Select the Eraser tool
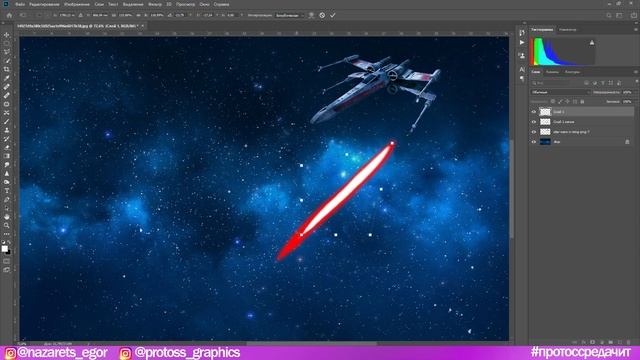 click(7, 147)
